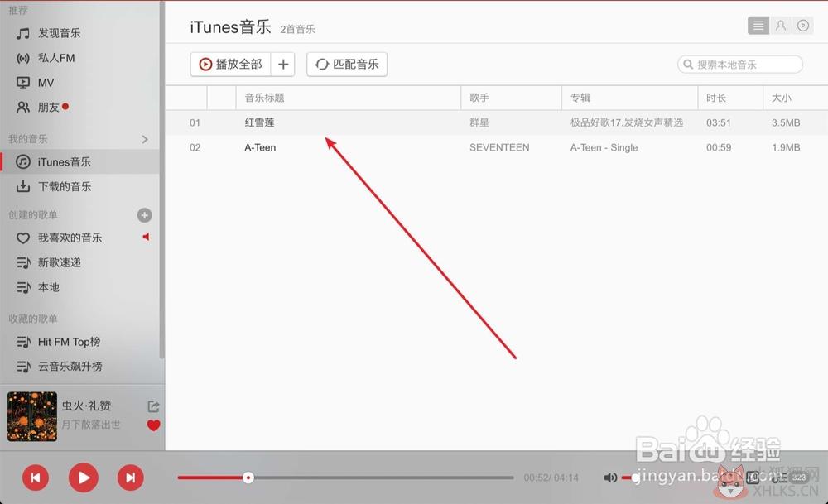The height and width of the screenshot is (504, 828).
Task: Focus the 搜索本地音乐 search field
Action: (x=740, y=65)
